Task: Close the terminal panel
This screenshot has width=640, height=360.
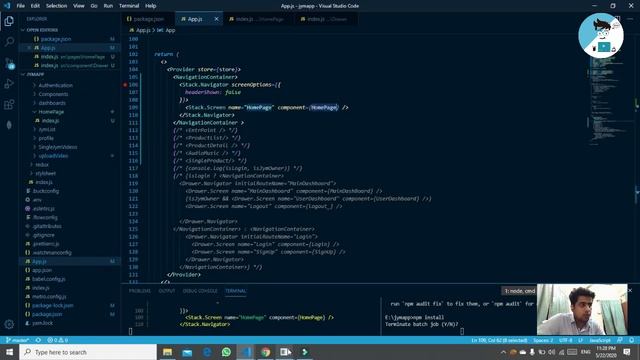Action: (630, 291)
